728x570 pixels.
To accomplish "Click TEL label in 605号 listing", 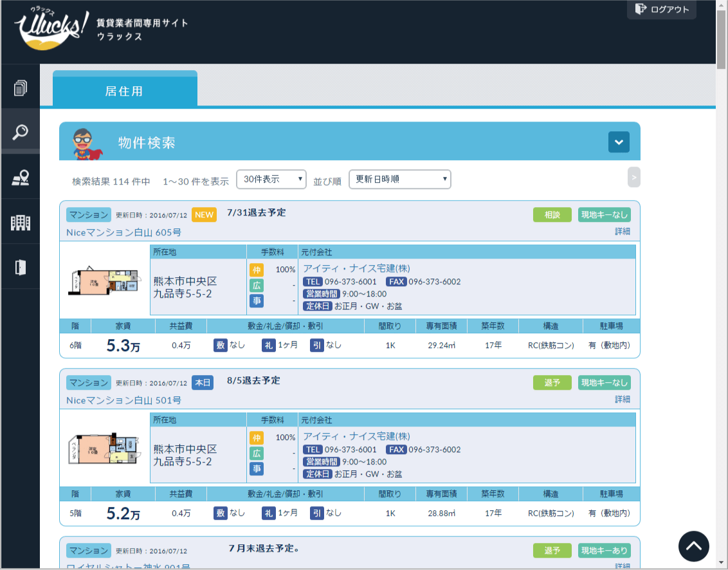I will [313, 282].
